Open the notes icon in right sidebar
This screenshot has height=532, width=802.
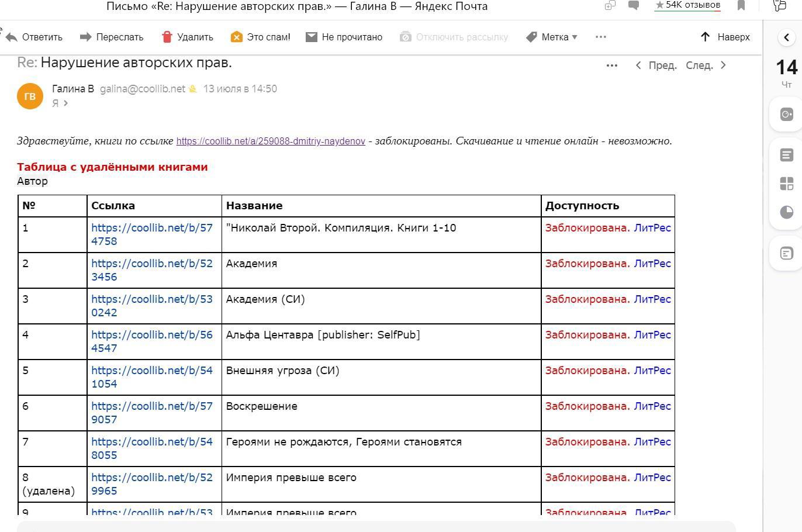click(786, 155)
